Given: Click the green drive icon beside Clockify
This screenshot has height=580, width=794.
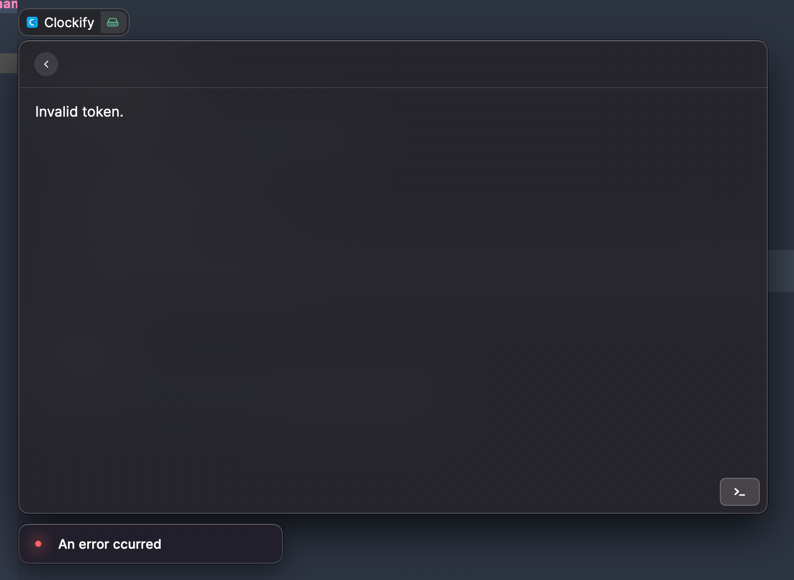Looking at the screenshot, I should 113,22.
